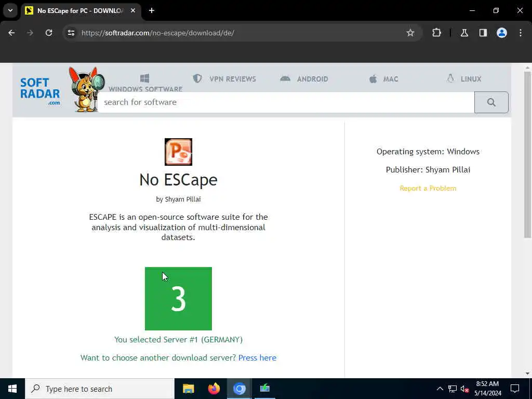Click the by Shyam Pillai author text
The image size is (532, 399).
coord(179,199)
